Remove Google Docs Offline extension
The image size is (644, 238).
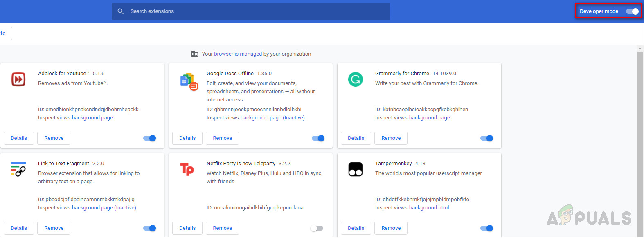click(223, 138)
